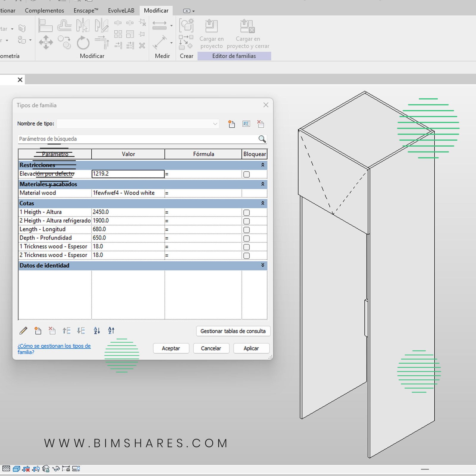Image resolution: width=476 pixels, height=476 pixels.
Task: Toggle lock for Elevación por defecto
Action: [246, 174]
